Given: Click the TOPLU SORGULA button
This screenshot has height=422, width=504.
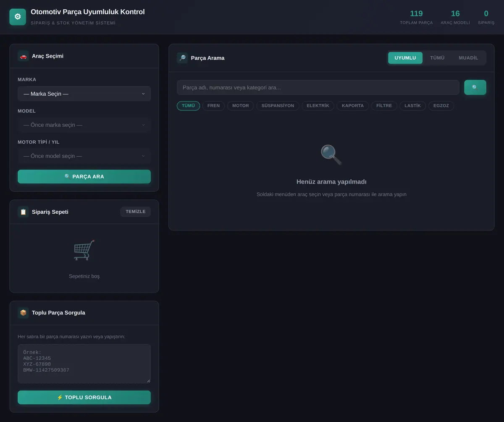Looking at the screenshot, I should coord(84,398).
